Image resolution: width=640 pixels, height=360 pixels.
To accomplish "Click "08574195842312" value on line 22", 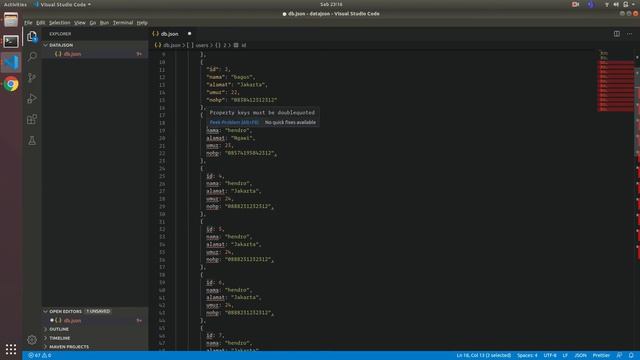I will pyautogui.click(x=249, y=153).
